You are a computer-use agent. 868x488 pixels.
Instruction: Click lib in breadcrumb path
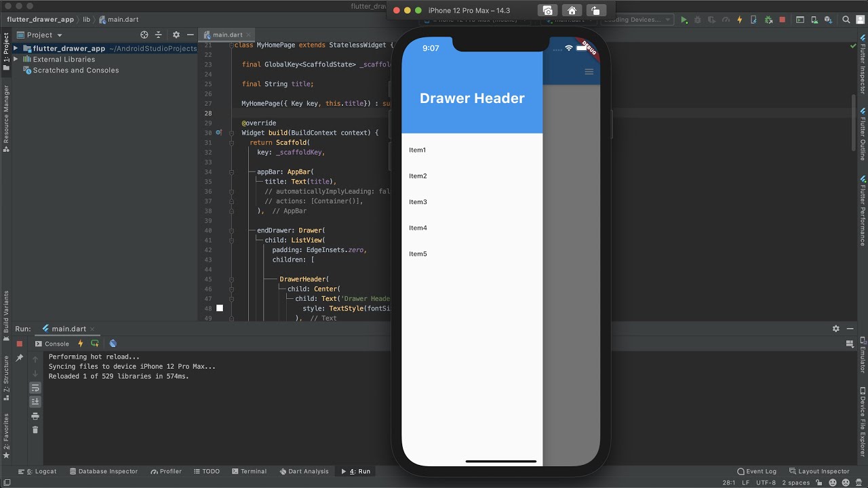86,20
